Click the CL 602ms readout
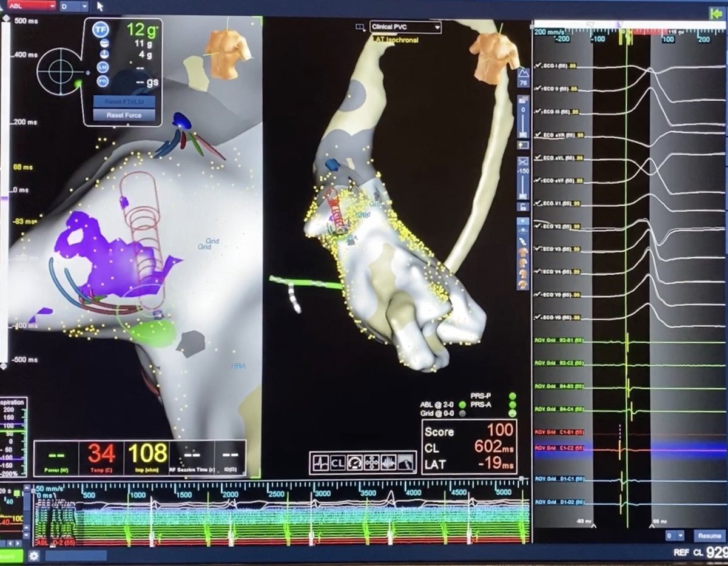The image size is (728, 566). point(468,448)
